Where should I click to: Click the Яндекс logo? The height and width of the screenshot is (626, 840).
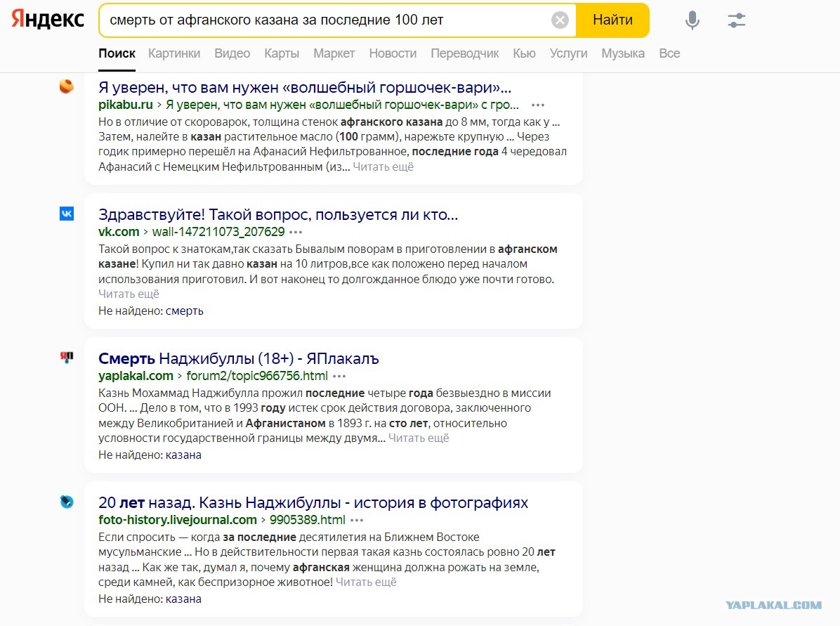[x=48, y=19]
